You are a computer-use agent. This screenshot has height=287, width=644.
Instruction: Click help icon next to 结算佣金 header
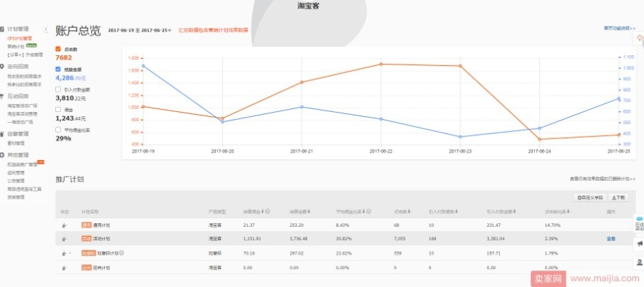pyautogui.click(x=267, y=212)
